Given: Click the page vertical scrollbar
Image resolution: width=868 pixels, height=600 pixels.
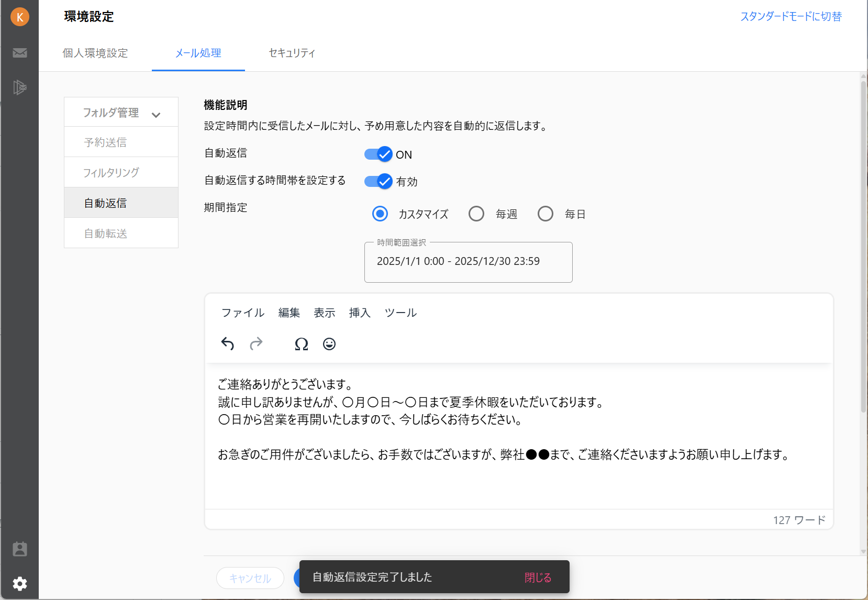Looking at the screenshot, I should coord(863,246).
